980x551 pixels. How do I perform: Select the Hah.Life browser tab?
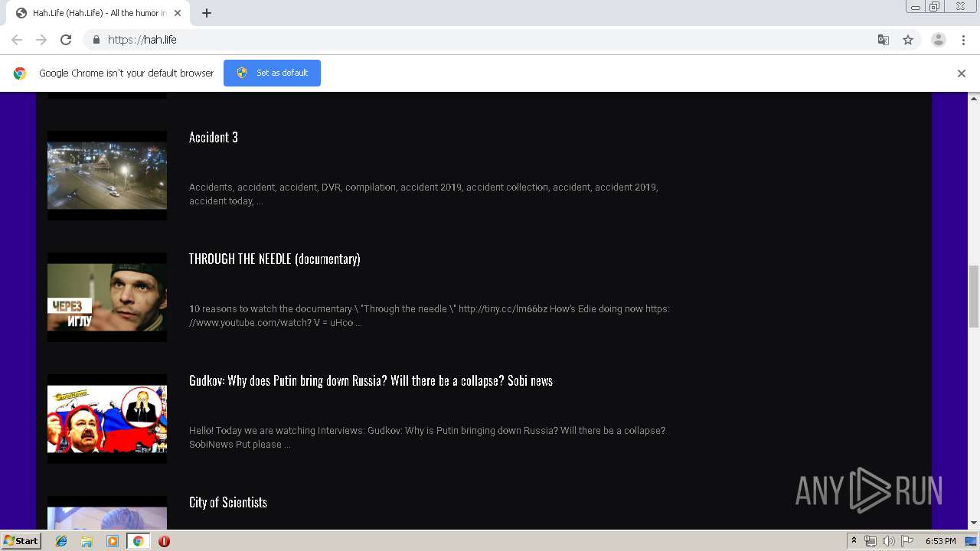(x=99, y=13)
